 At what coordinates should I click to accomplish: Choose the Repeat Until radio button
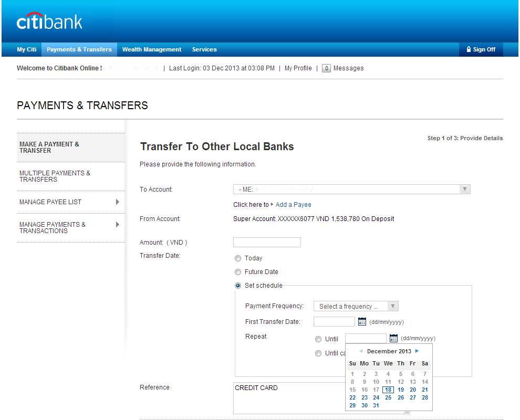318,339
